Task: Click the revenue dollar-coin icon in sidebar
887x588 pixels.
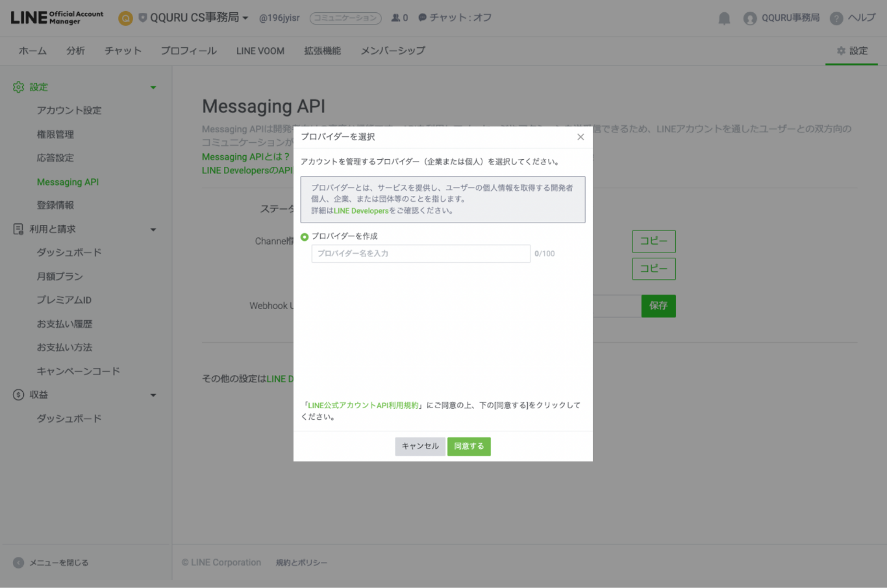Action: [18, 395]
